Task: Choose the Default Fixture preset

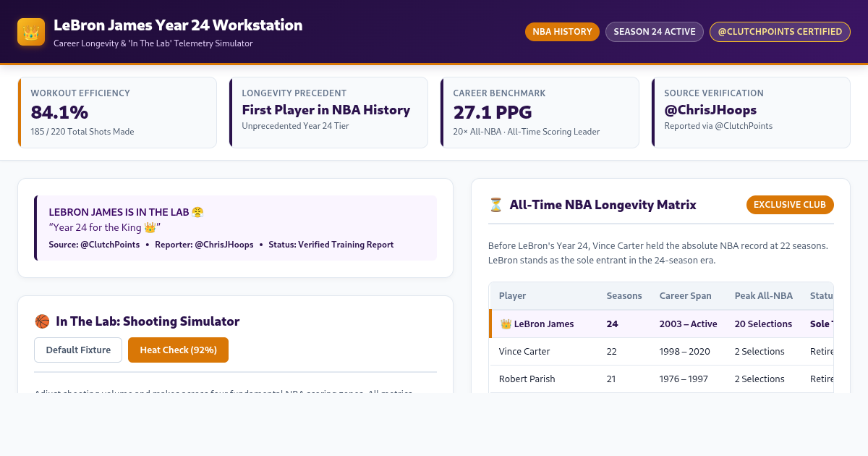Action: tap(78, 350)
